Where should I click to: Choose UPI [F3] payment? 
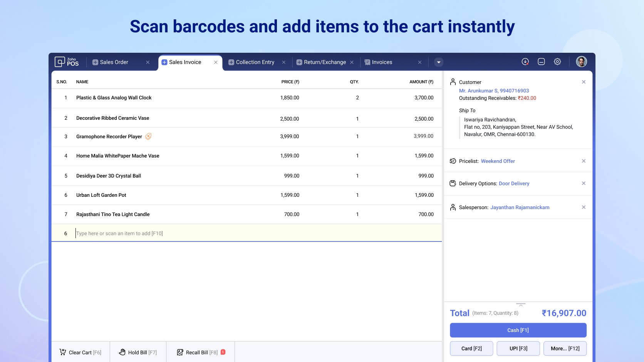pyautogui.click(x=518, y=349)
